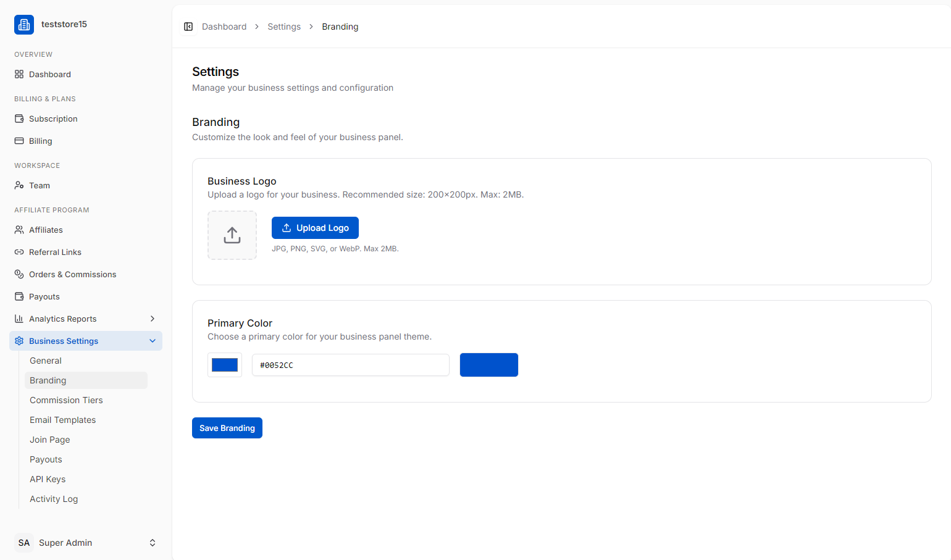
Task: Click Settings in the breadcrumb
Action: pos(284,27)
